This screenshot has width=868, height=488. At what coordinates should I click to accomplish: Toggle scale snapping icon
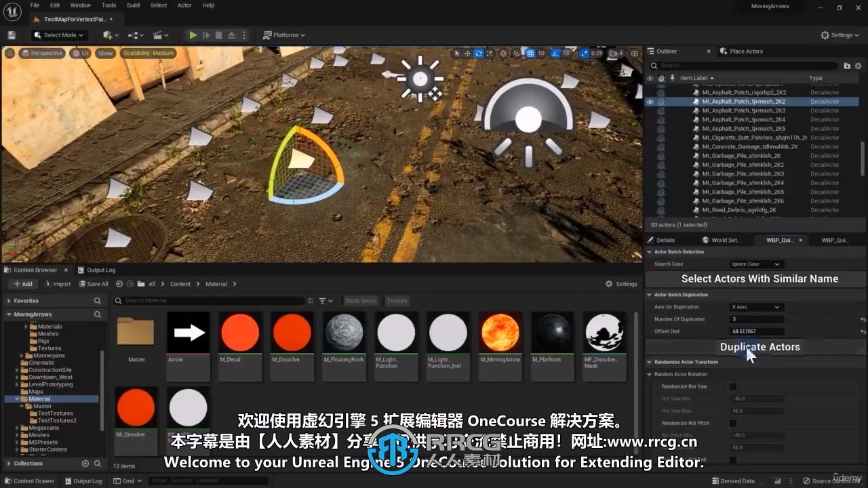click(585, 53)
